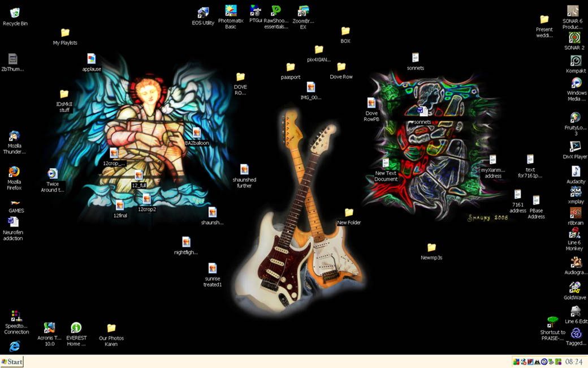Open the Start menu button
The width and height of the screenshot is (588, 368).
pos(12,362)
